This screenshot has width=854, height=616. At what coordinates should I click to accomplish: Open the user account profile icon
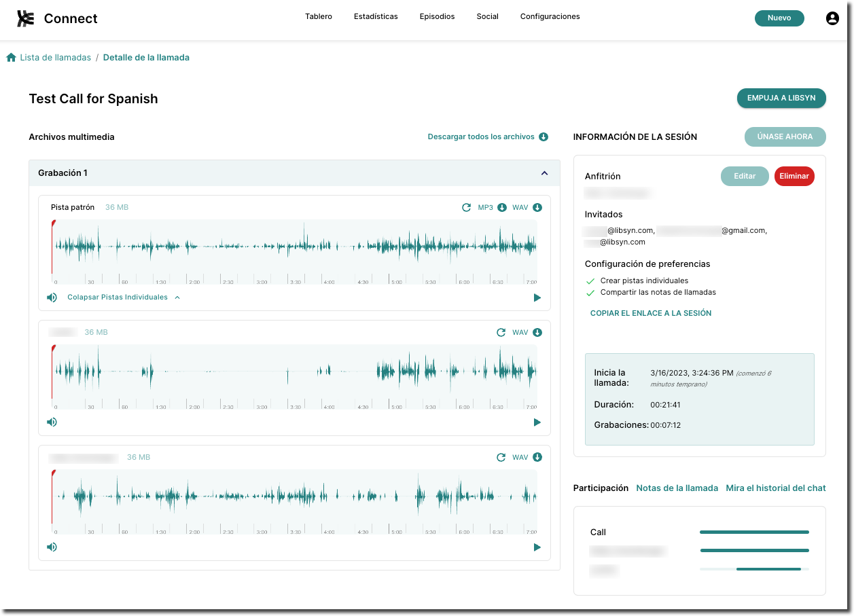point(832,18)
